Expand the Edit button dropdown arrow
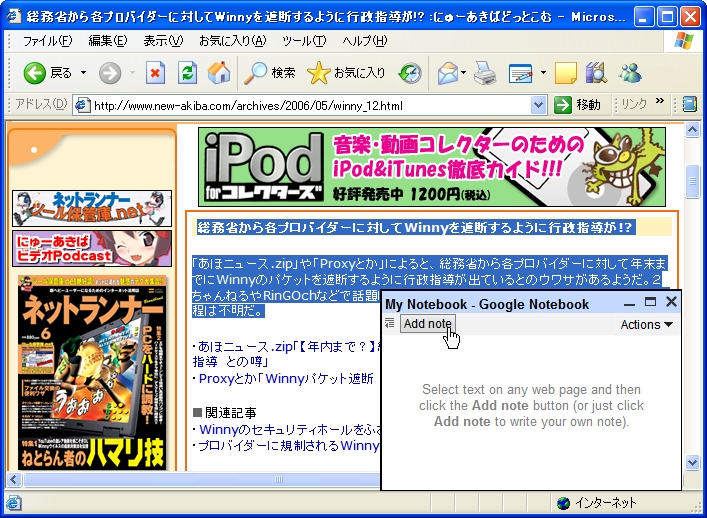Screen dimensions: 707x518 tap(543, 73)
